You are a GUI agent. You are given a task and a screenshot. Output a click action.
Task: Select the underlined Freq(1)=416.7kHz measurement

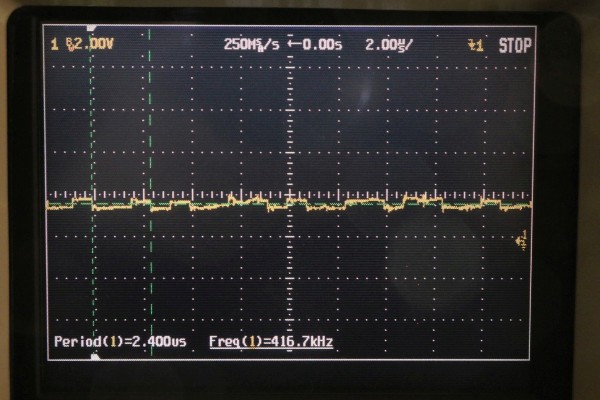pyautogui.click(x=271, y=342)
